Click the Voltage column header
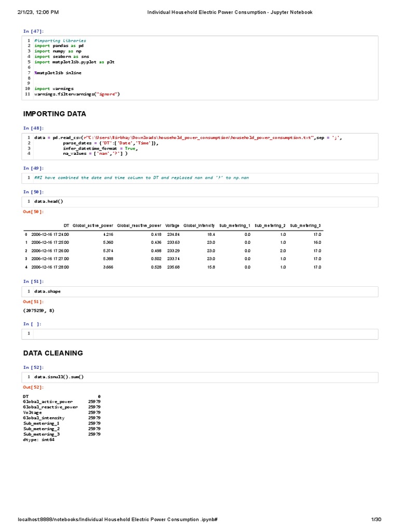 point(172,226)
